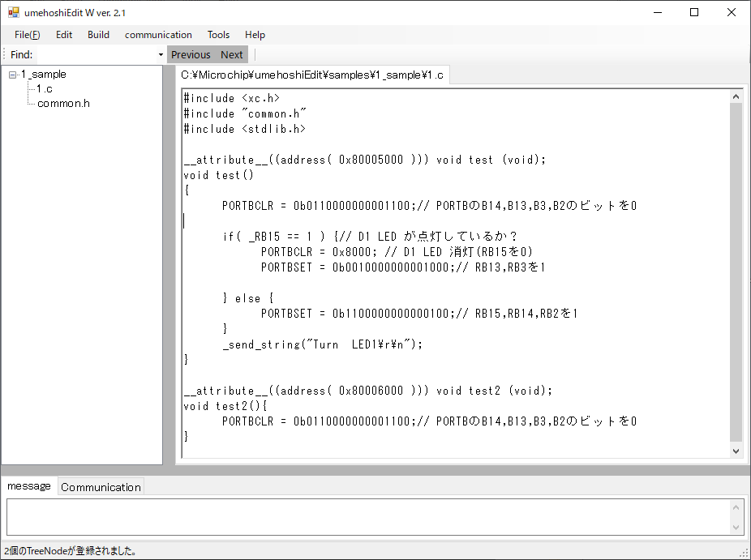The height and width of the screenshot is (560, 751).
Task: Select 1.c file in the tree
Action: point(45,89)
